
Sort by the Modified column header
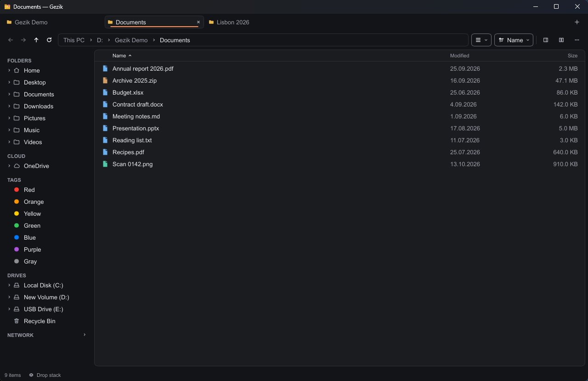click(x=459, y=56)
